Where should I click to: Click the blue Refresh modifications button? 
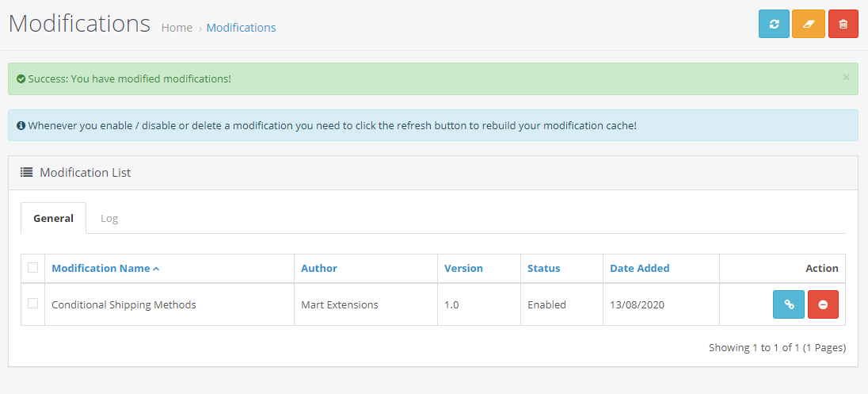coord(774,24)
